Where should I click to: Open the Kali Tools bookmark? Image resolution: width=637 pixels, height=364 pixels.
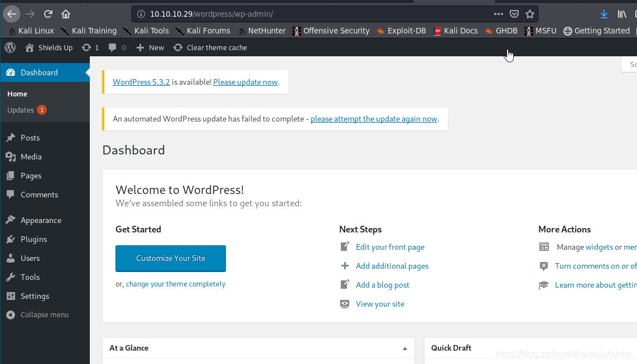point(146,31)
